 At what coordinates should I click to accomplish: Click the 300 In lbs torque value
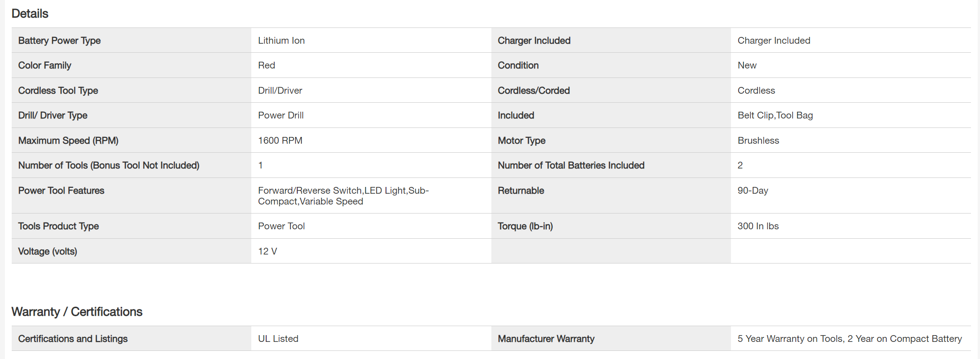(758, 226)
